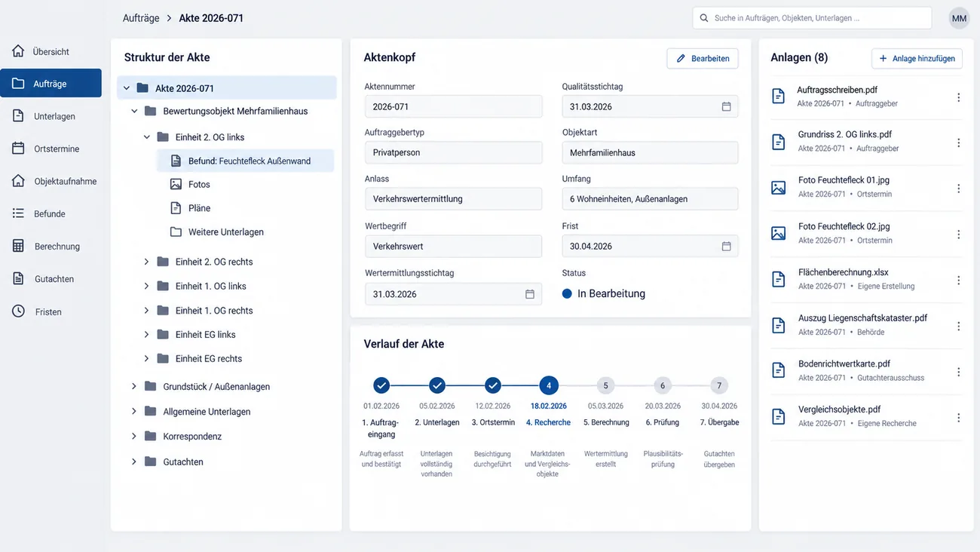Viewport: 980px width, 552px height.
Task: Click the Pläne document icon in tree
Action: pyautogui.click(x=176, y=207)
